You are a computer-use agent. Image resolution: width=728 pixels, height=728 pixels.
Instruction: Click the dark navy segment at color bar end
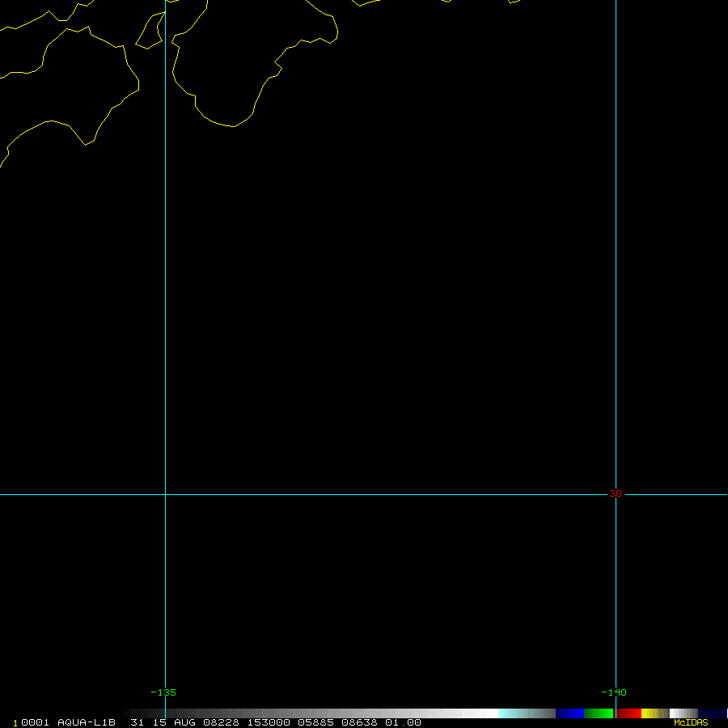(712, 713)
